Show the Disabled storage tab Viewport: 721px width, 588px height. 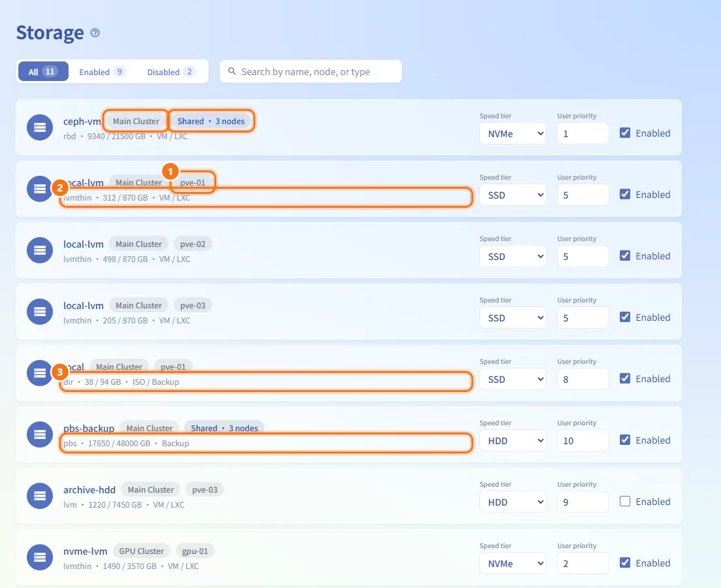pos(170,72)
